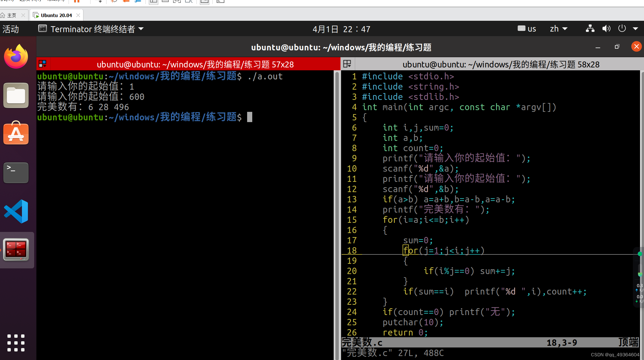Click the 活动 Activities button
This screenshot has width=644, height=360.
11,29
